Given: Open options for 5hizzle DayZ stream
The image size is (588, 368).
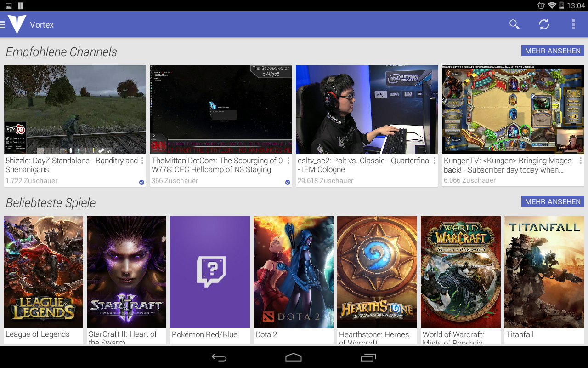Looking at the screenshot, I should point(142,161).
